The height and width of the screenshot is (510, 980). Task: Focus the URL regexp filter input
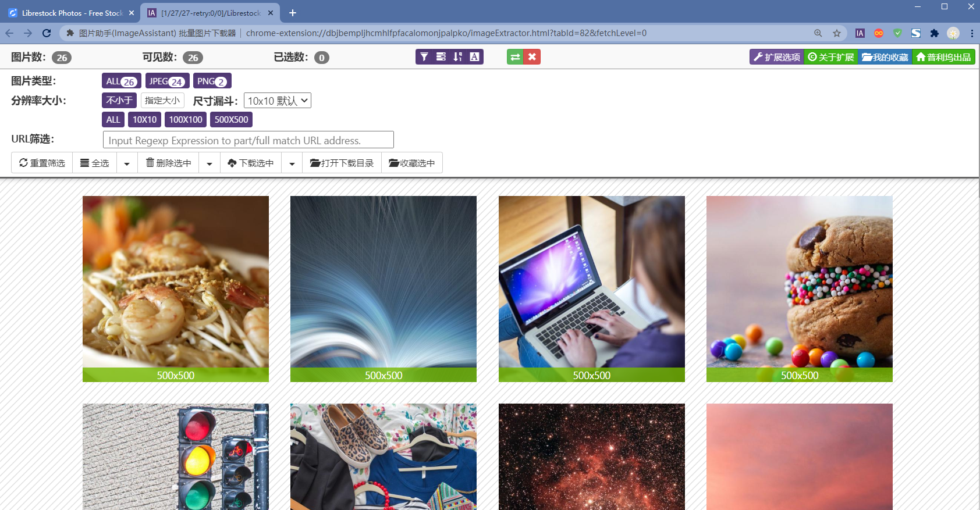pos(248,140)
